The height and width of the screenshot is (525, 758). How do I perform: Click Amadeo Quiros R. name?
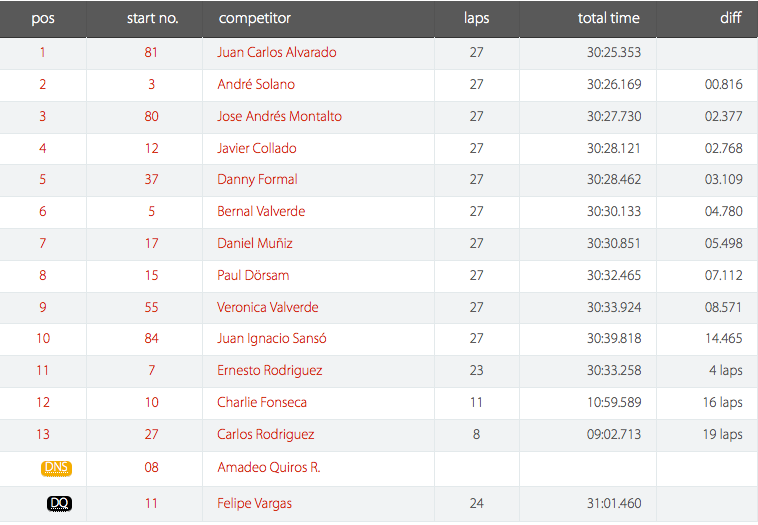click(x=268, y=467)
